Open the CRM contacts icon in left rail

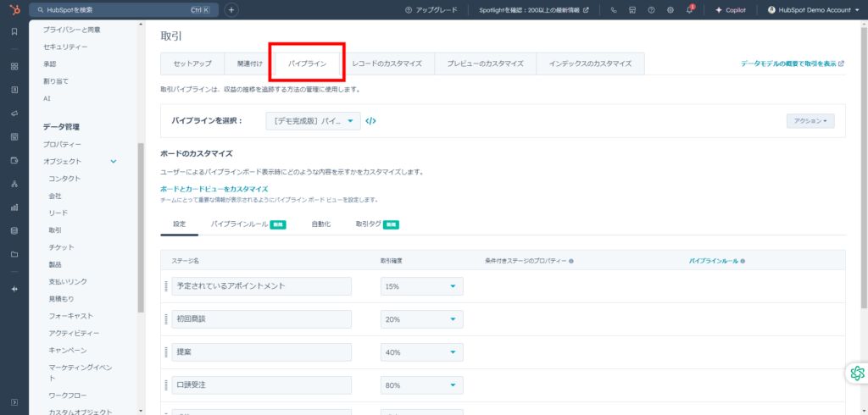(x=14, y=90)
